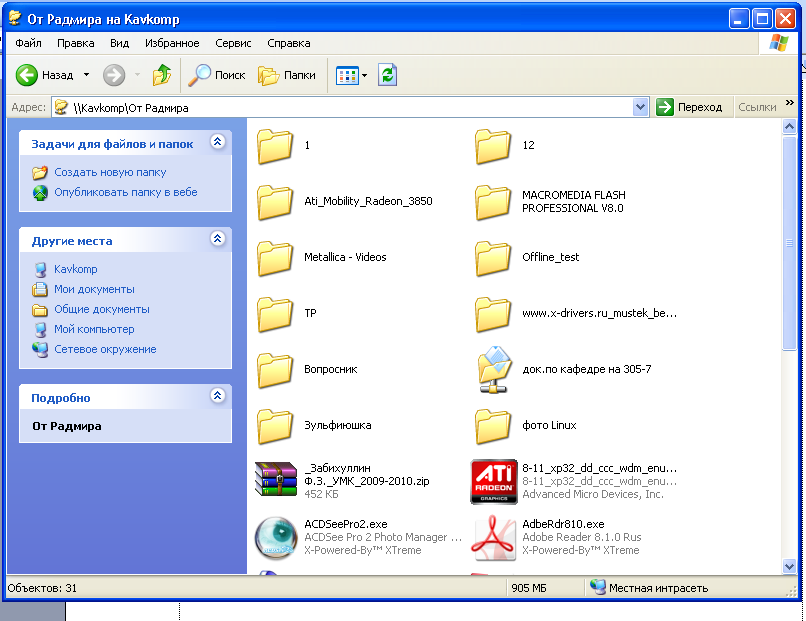The height and width of the screenshot is (621, 806).
Task: Open Общие документы link
Action: [102, 309]
